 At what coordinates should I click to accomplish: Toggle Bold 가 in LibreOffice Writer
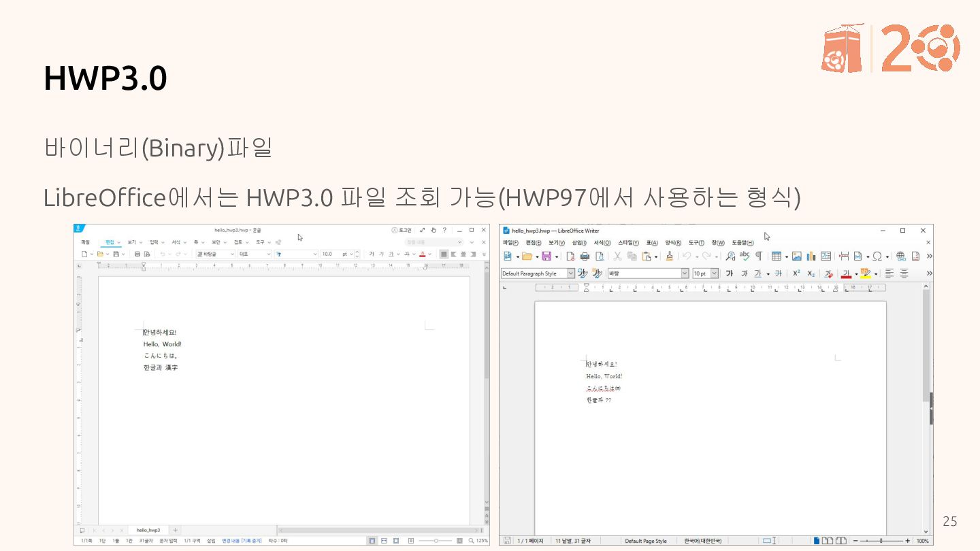tap(730, 273)
